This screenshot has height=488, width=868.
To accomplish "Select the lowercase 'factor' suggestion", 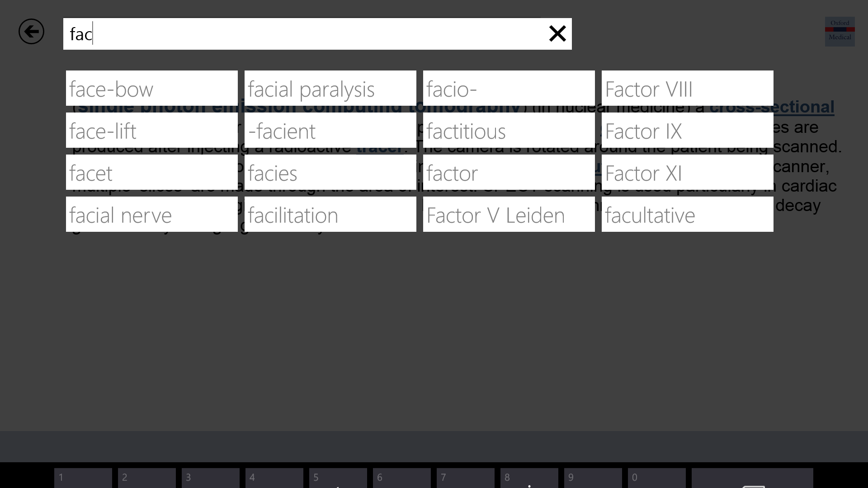I will pyautogui.click(x=509, y=173).
